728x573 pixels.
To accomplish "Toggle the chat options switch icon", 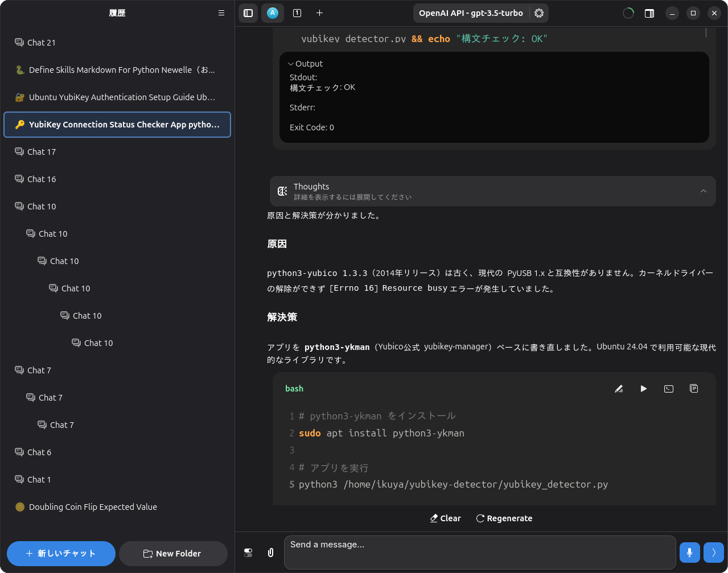I will click(248, 553).
